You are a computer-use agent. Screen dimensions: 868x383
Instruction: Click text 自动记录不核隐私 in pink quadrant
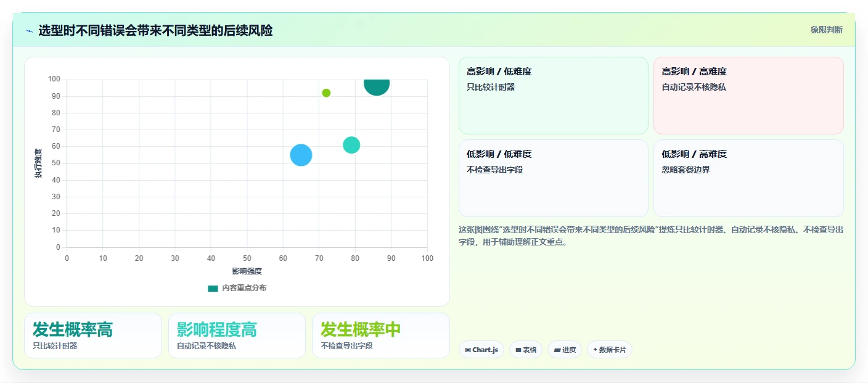(x=694, y=87)
